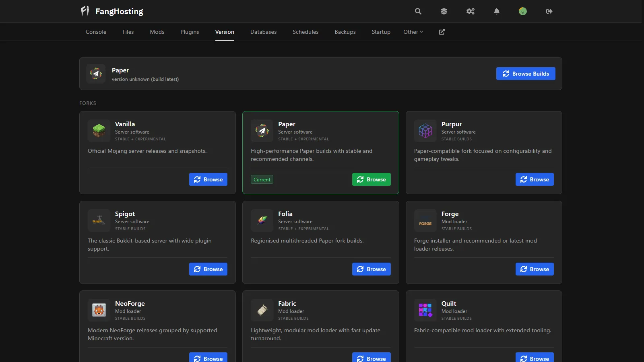Click the Folia card title

coord(285,214)
